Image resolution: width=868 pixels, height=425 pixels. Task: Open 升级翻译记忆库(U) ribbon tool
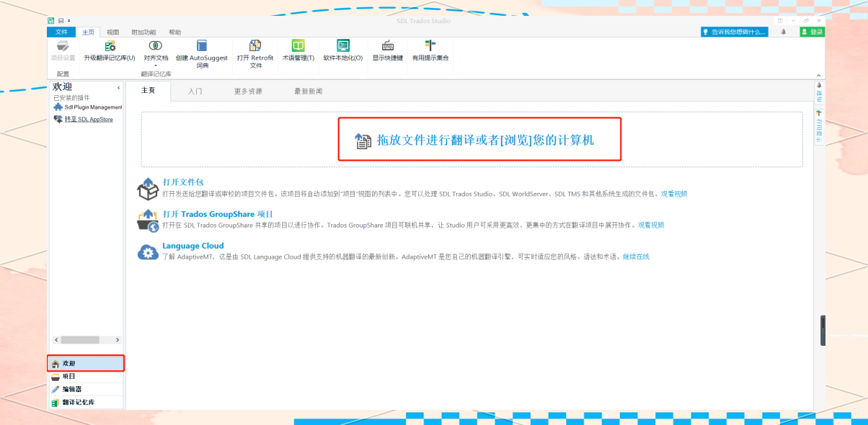pyautogui.click(x=110, y=50)
